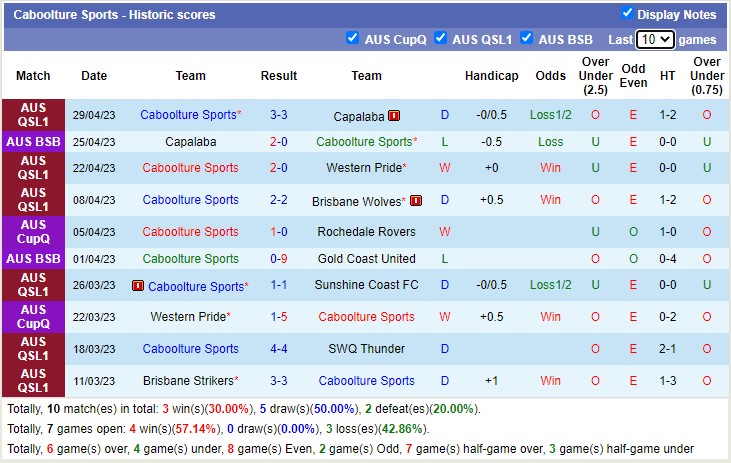Select the Over Under (0.75) column header

pyautogui.click(x=707, y=76)
